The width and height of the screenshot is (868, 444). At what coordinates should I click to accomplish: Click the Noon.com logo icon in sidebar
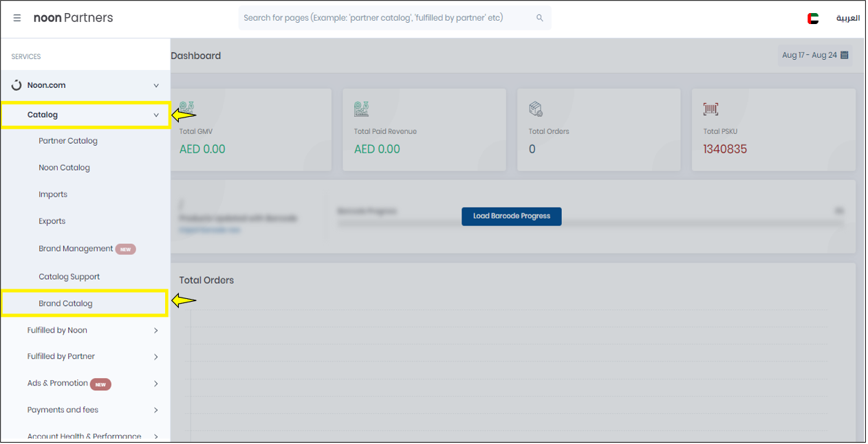pyautogui.click(x=17, y=85)
